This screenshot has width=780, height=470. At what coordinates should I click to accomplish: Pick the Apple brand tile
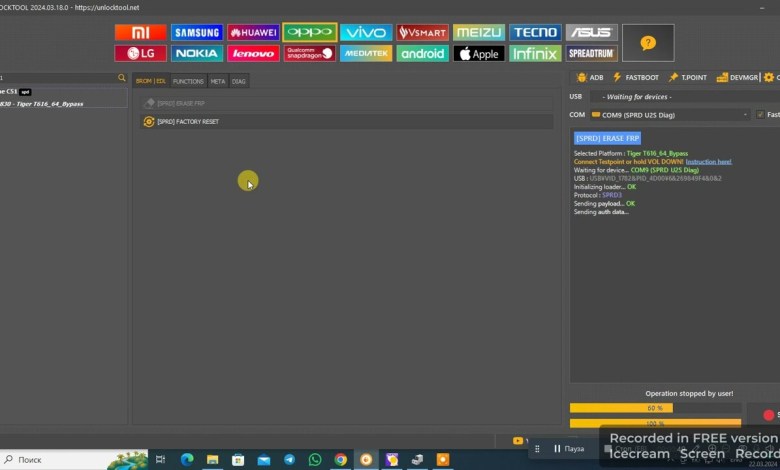(x=479, y=53)
